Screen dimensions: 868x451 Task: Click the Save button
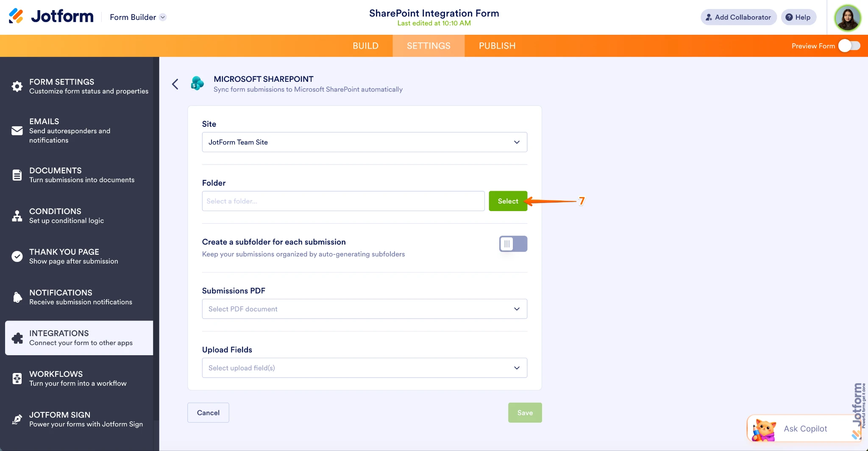point(525,412)
